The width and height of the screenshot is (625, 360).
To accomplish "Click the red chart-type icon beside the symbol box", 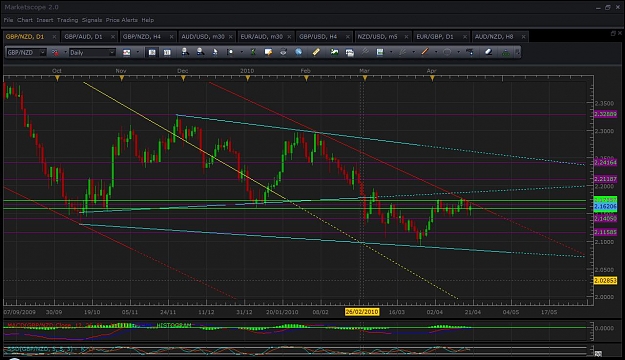I will 55,52.
